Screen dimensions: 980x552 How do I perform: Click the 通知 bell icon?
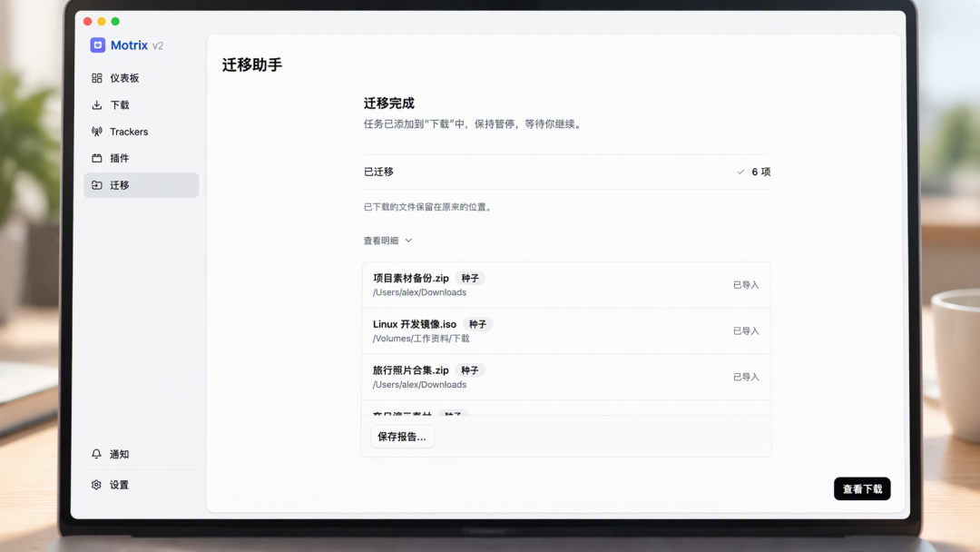click(96, 454)
